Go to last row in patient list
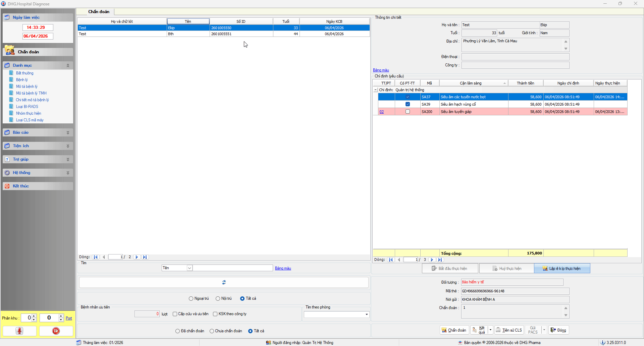This screenshot has height=346, width=644. click(145, 257)
